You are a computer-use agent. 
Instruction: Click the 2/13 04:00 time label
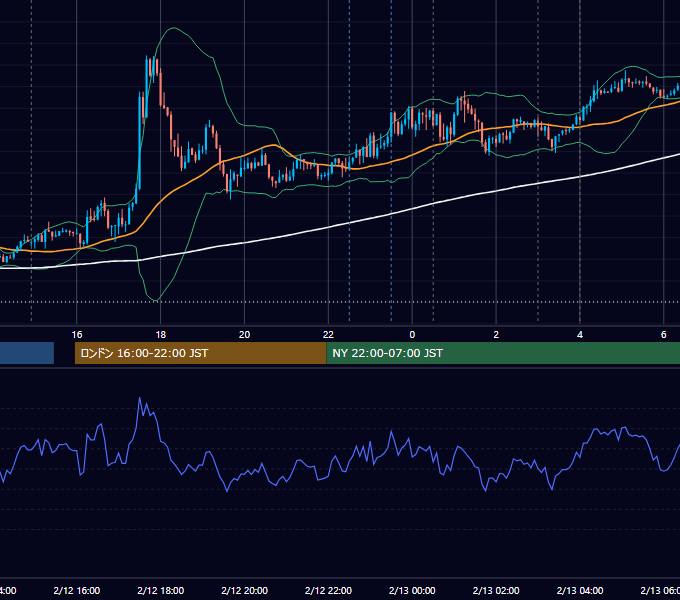point(580,590)
